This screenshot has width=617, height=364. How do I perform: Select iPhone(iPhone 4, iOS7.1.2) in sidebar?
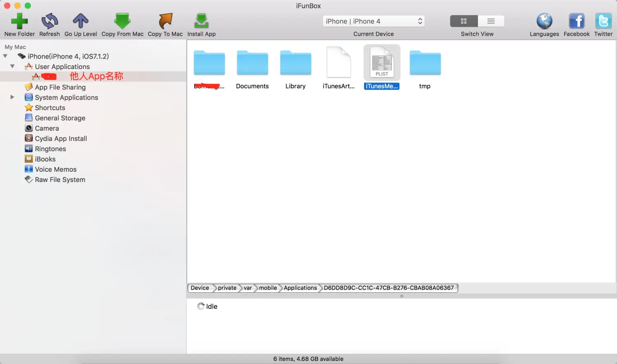click(68, 56)
